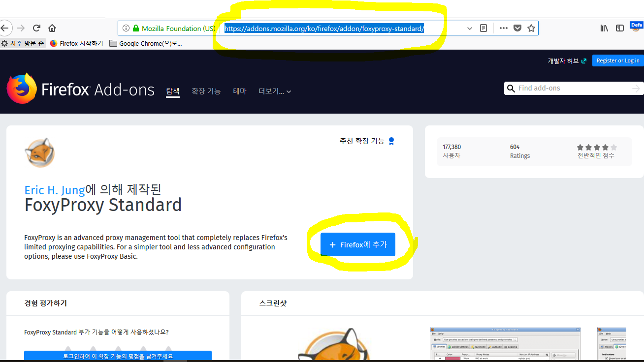Screen dimensions: 644x362
Task: Toggle reader view in the address bar
Action: click(483, 28)
